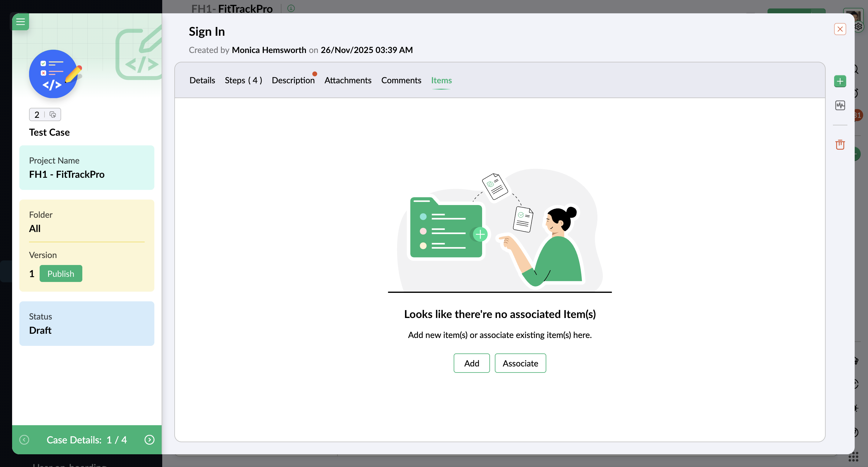This screenshot has width=868, height=467.
Task: Click the settings gear icon at top right
Action: 858,27
